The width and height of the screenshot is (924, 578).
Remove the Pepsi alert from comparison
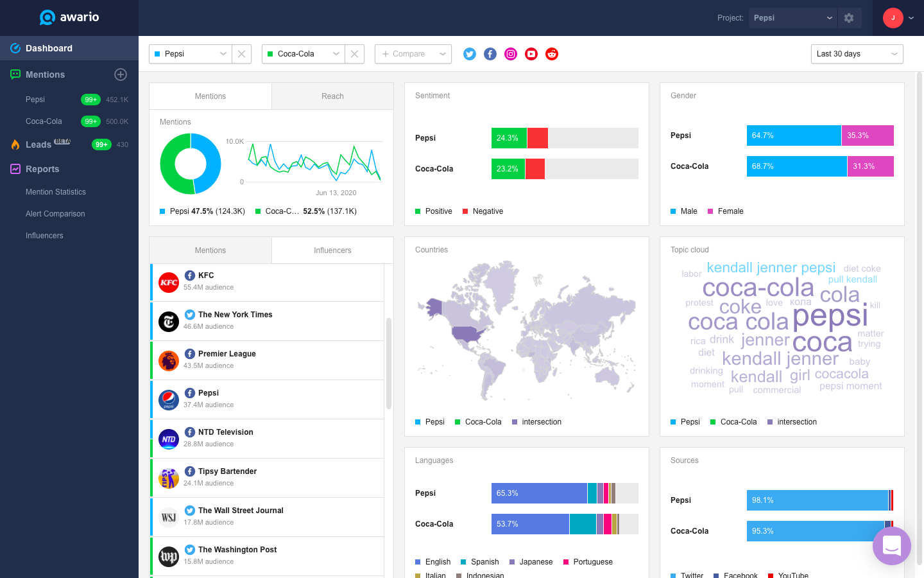click(241, 54)
